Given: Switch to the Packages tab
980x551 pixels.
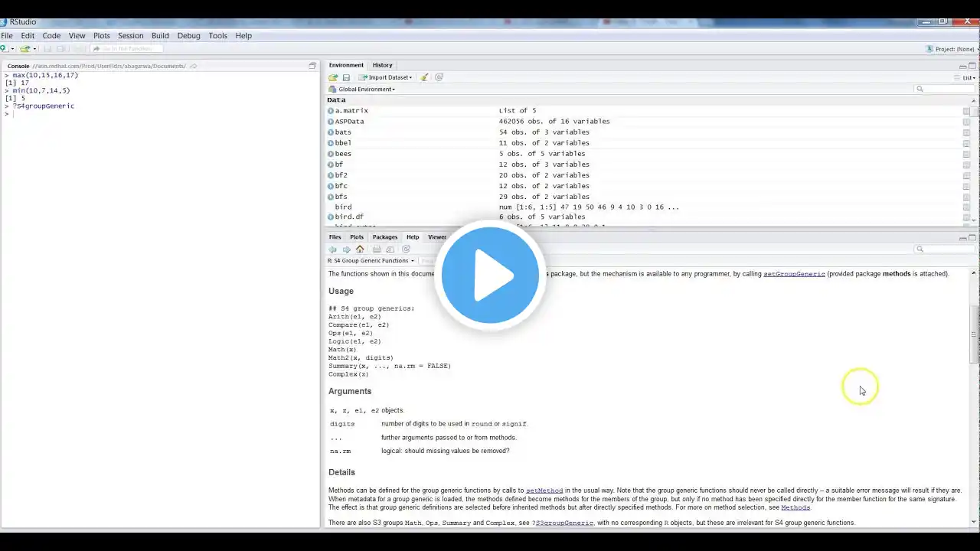Looking at the screenshot, I should pyautogui.click(x=385, y=237).
